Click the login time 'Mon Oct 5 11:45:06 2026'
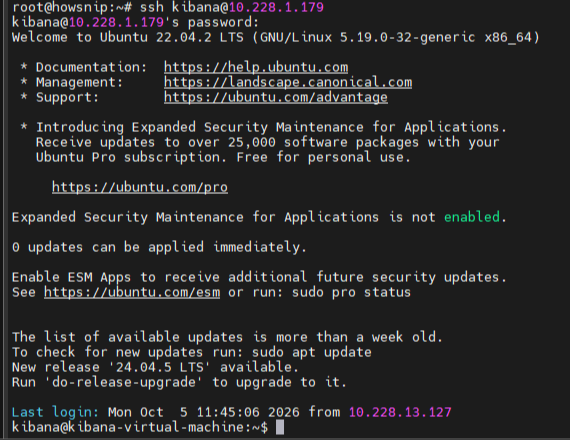Screen dimensions: 570x440 point(204,412)
